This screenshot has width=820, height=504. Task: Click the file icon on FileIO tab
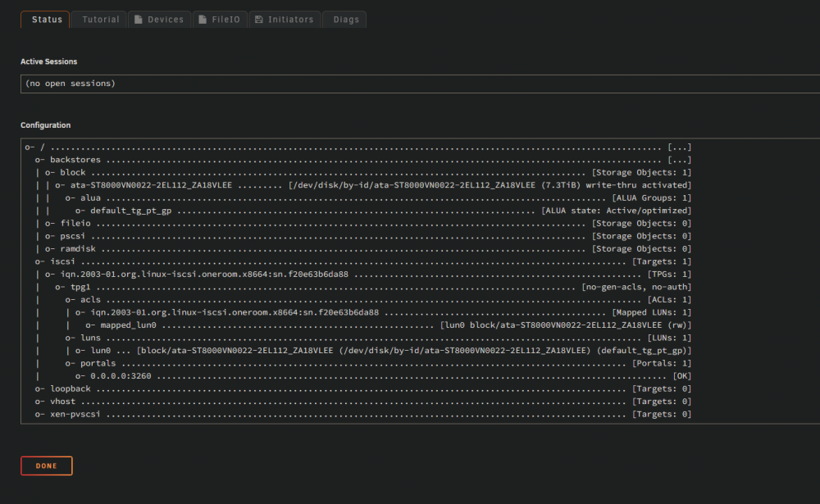point(203,20)
